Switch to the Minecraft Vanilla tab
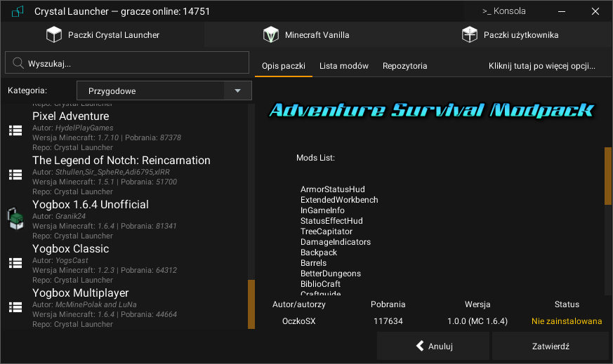 pyautogui.click(x=306, y=35)
